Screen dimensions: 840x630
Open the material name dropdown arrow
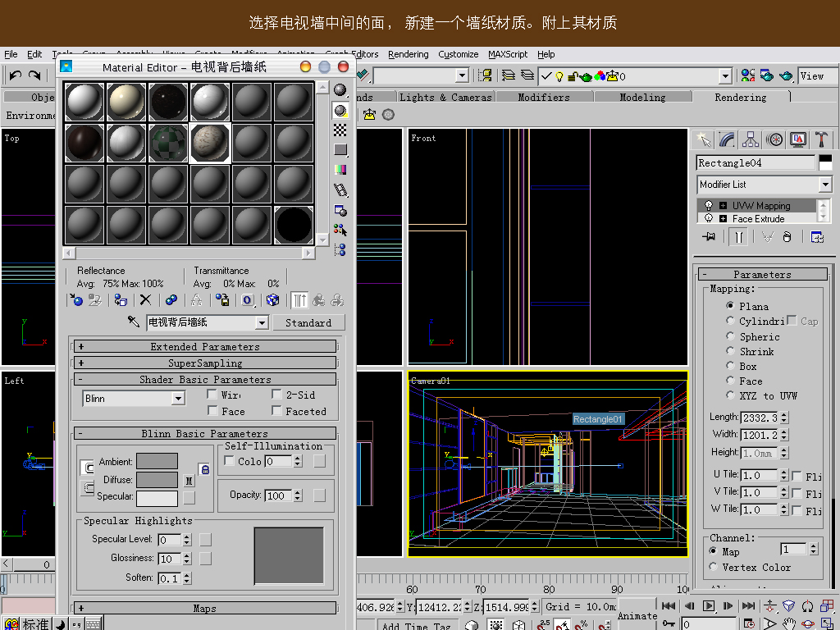click(262, 322)
